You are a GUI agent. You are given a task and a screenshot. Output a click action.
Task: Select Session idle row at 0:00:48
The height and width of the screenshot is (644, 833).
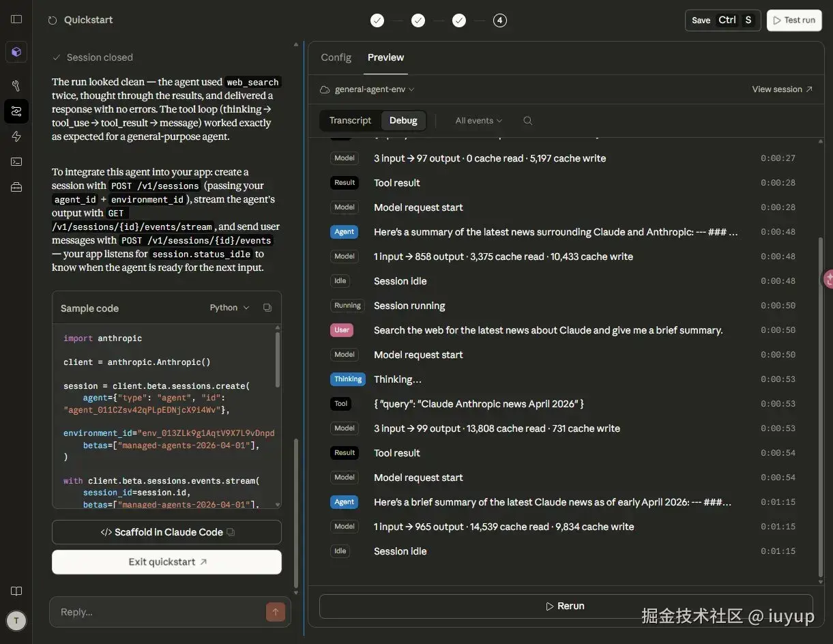click(563, 281)
